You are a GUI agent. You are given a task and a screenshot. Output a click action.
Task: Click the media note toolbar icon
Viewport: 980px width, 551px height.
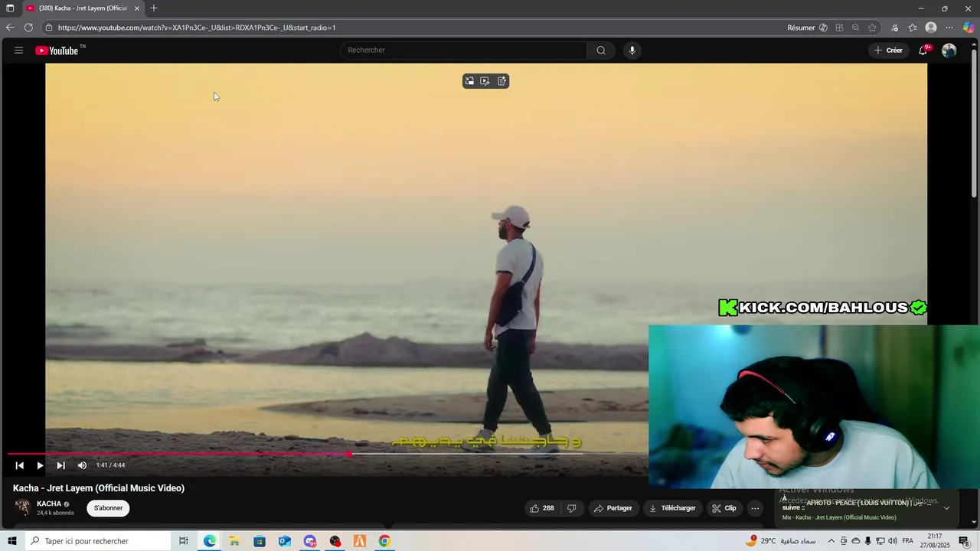894,28
